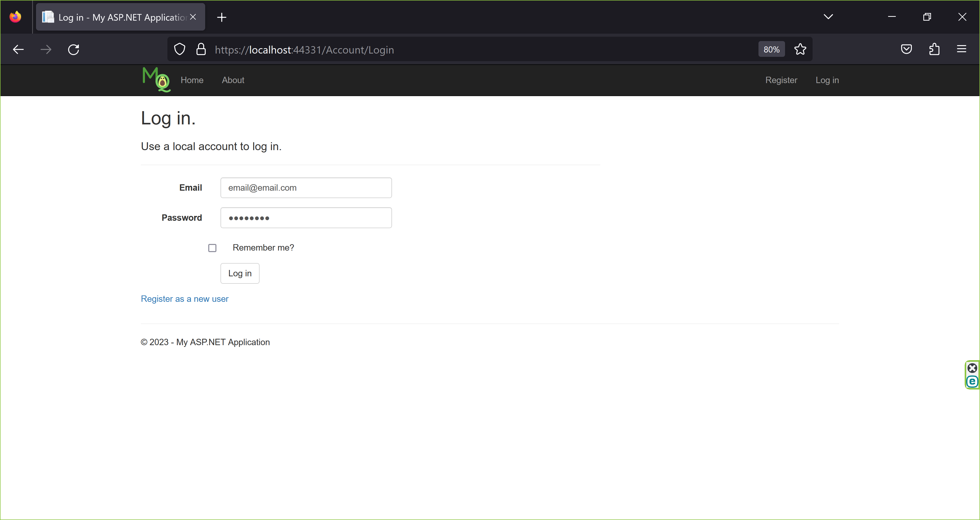Click the padlock site security icon
The image size is (980, 520).
click(x=201, y=49)
